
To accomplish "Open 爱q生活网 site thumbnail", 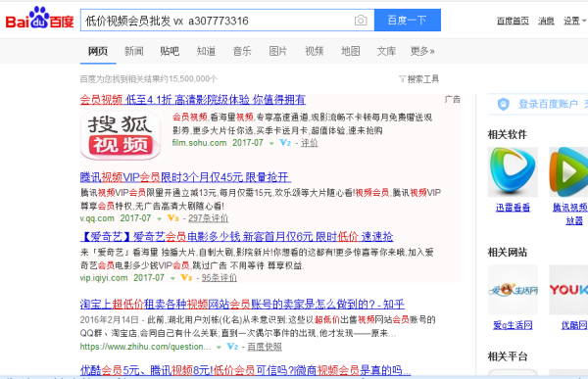I will click(x=513, y=290).
